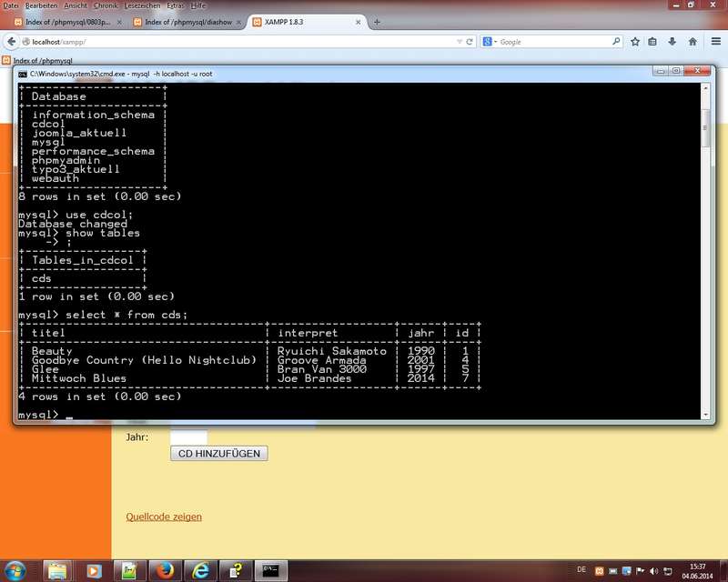Open the bookmarks list icon
The image size is (728, 582).
pos(653,41)
